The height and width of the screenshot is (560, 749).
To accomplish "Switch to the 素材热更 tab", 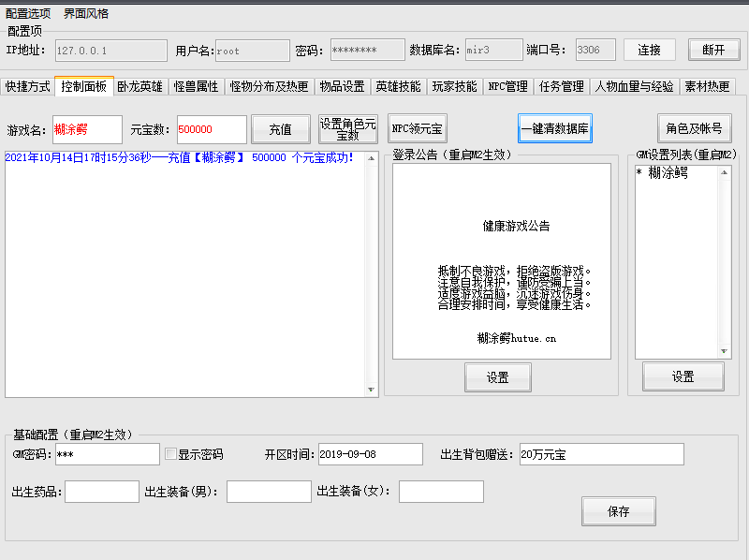I will pos(707,86).
